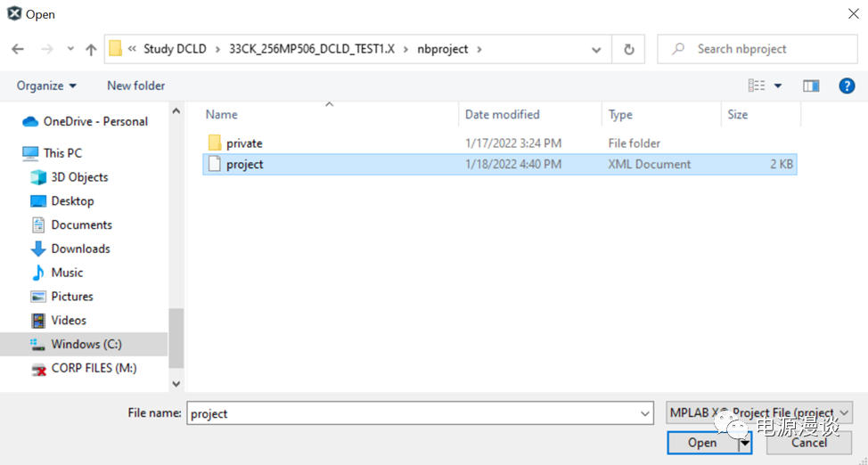This screenshot has height=465, width=868.
Task: Select OneDrive - Personal in sidebar
Action: point(95,121)
